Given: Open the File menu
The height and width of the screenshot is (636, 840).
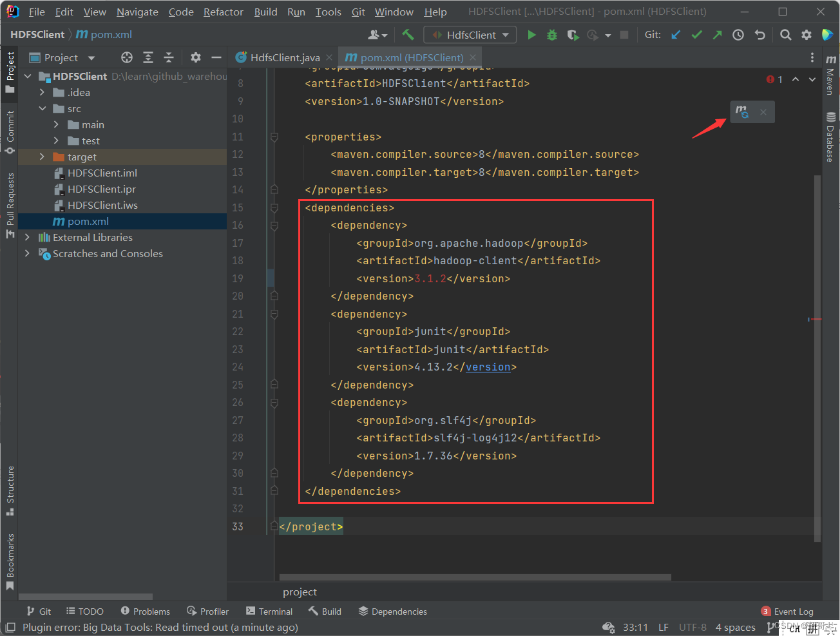Looking at the screenshot, I should (x=37, y=12).
